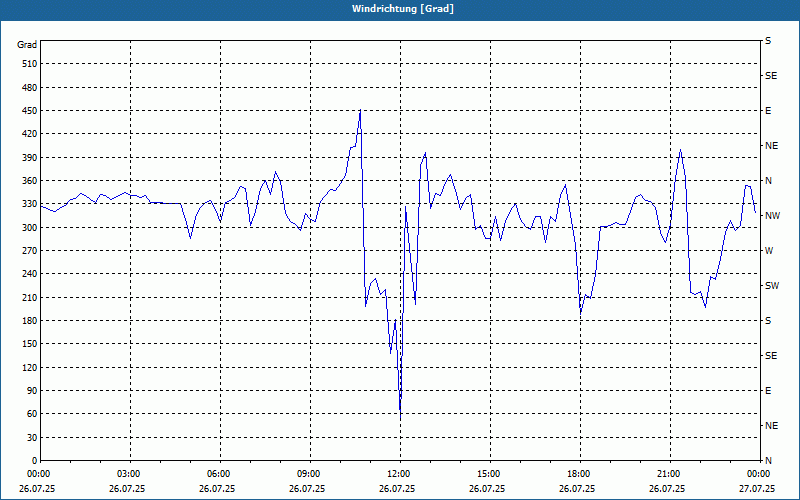The width and height of the screenshot is (800, 500).
Task: Select the 240 y-axis value
Action: (30, 274)
